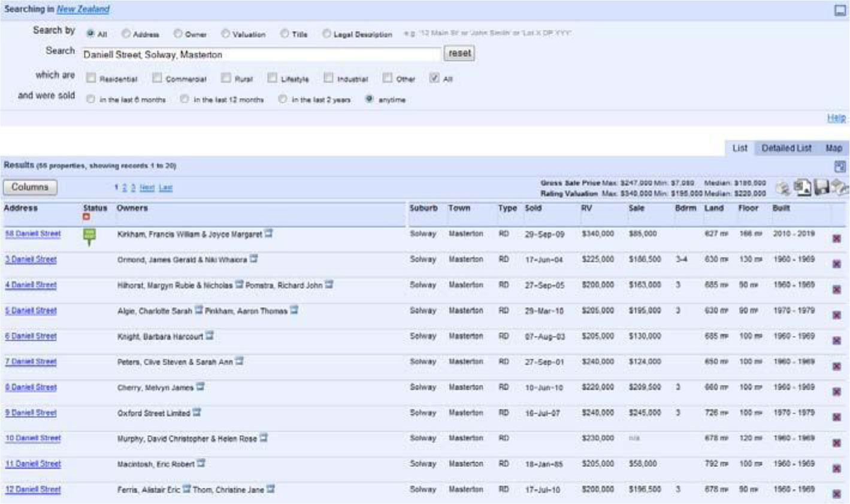Open the 12 Daniell Street address link
The height and width of the screenshot is (504, 850).
point(33,490)
